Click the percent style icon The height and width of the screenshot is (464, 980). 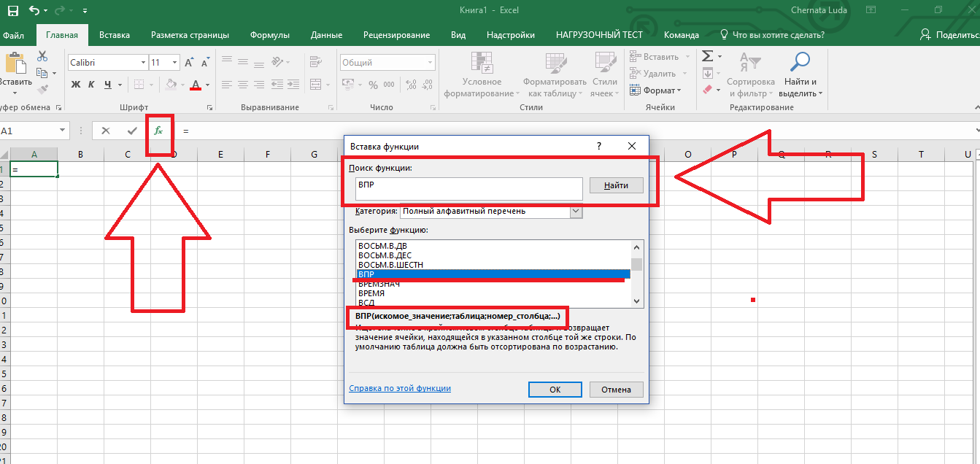click(x=373, y=85)
